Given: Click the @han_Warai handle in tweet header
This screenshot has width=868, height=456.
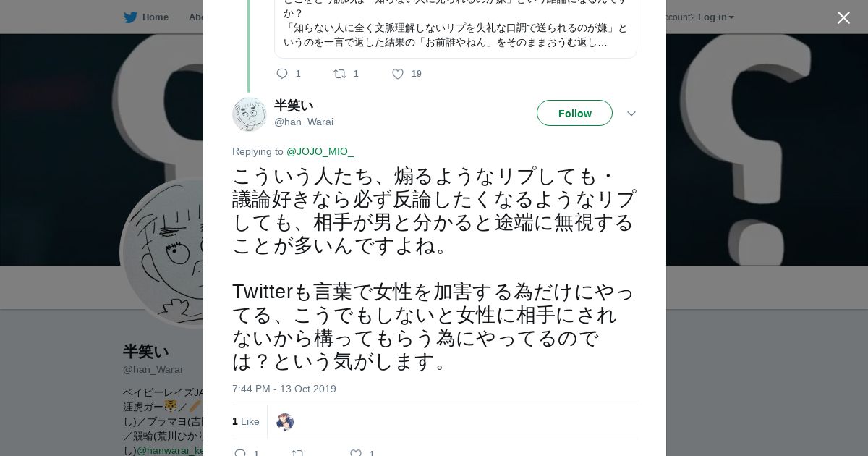Looking at the screenshot, I should [x=304, y=122].
